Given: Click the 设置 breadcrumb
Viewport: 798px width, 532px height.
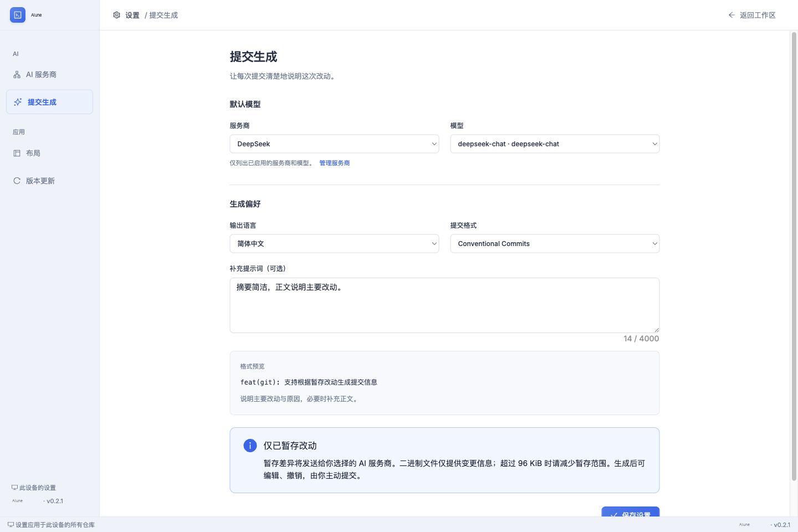Looking at the screenshot, I should [x=132, y=15].
